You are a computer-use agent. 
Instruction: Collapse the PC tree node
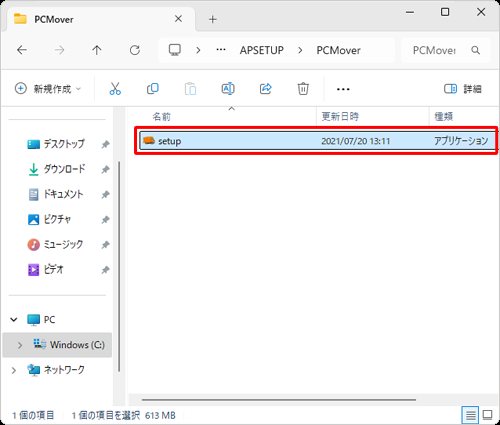point(14,320)
